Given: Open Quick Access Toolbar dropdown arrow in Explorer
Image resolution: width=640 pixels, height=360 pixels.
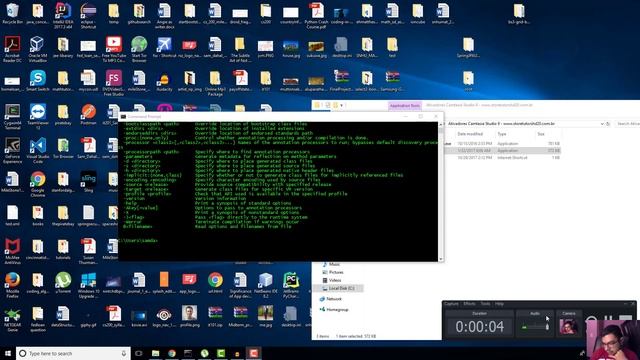Looking at the screenshot, I should (x=342, y=105).
